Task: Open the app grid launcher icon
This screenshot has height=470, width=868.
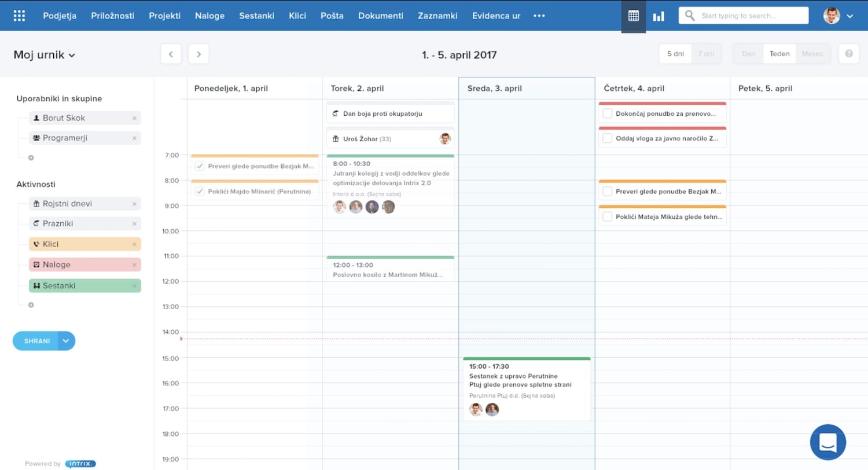Action: click(x=19, y=16)
